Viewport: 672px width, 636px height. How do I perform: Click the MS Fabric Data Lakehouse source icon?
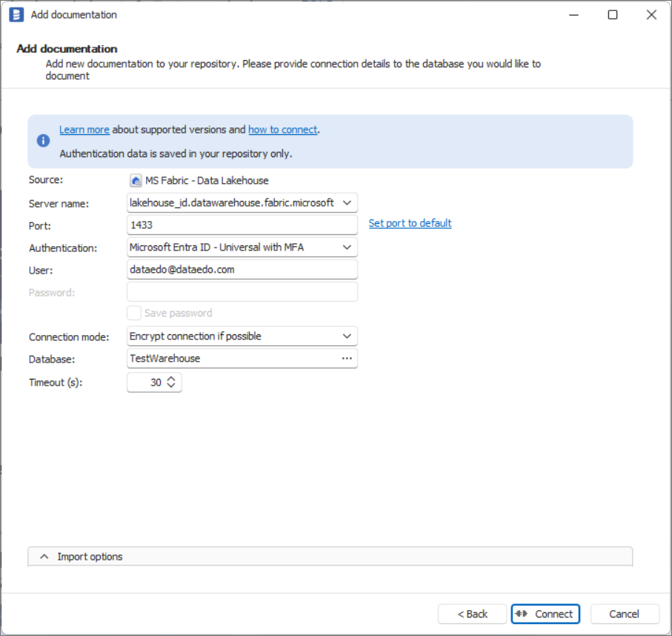(x=136, y=181)
